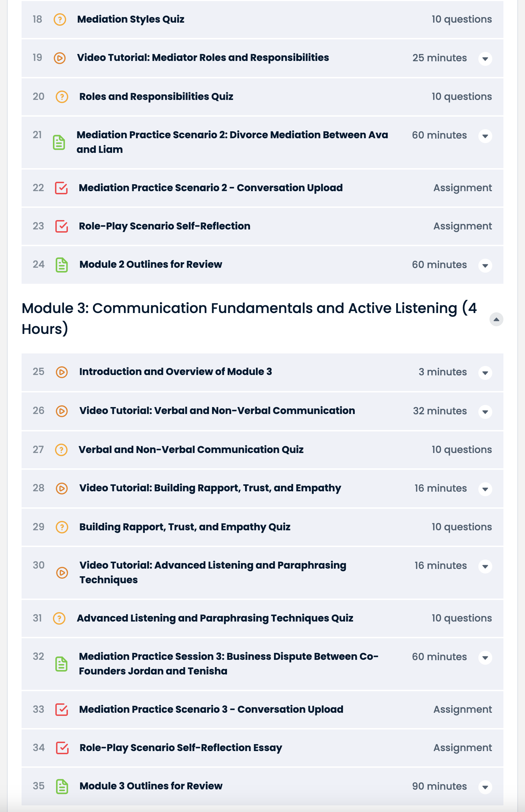
Task: Expand the Verbal and Non-Verbal Communication video details
Action: point(485,412)
